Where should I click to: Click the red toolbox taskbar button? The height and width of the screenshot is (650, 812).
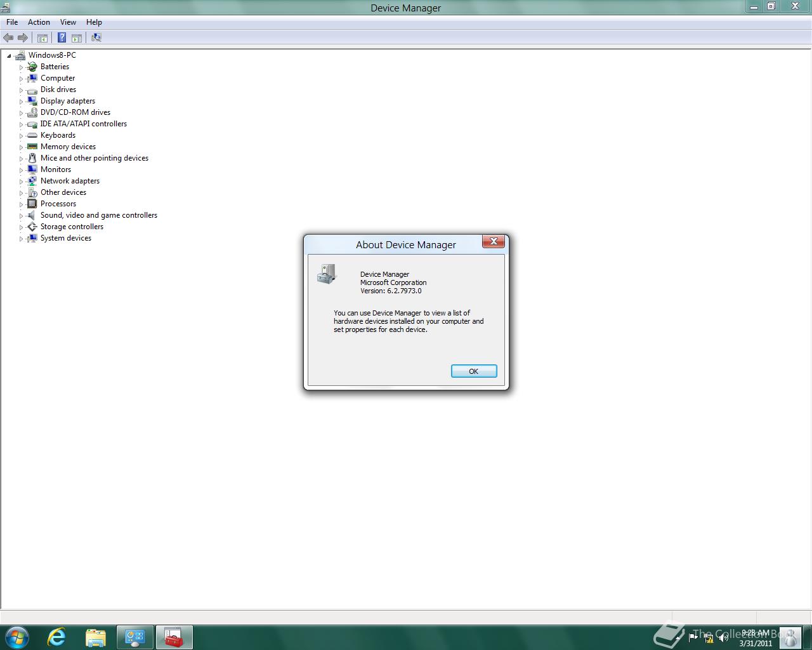click(174, 637)
